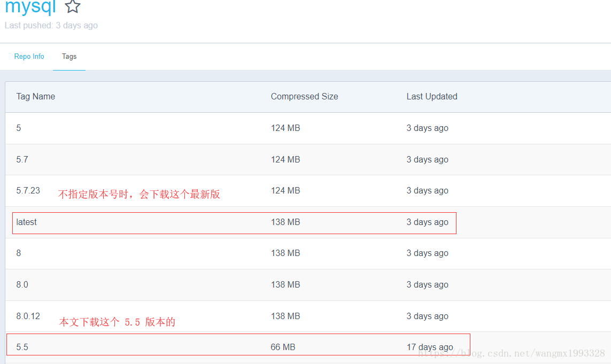Click the Compressed Size column header
The width and height of the screenshot is (611, 364).
(304, 97)
